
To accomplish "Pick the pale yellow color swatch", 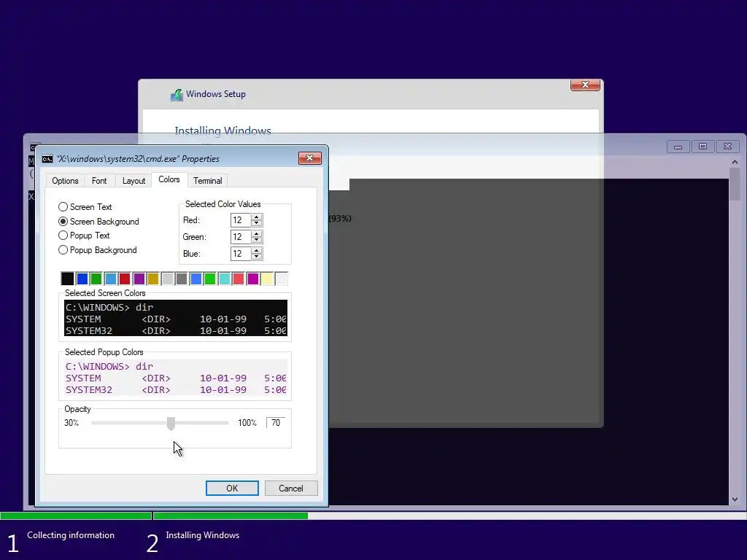I will pyautogui.click(x=267, y=279).
